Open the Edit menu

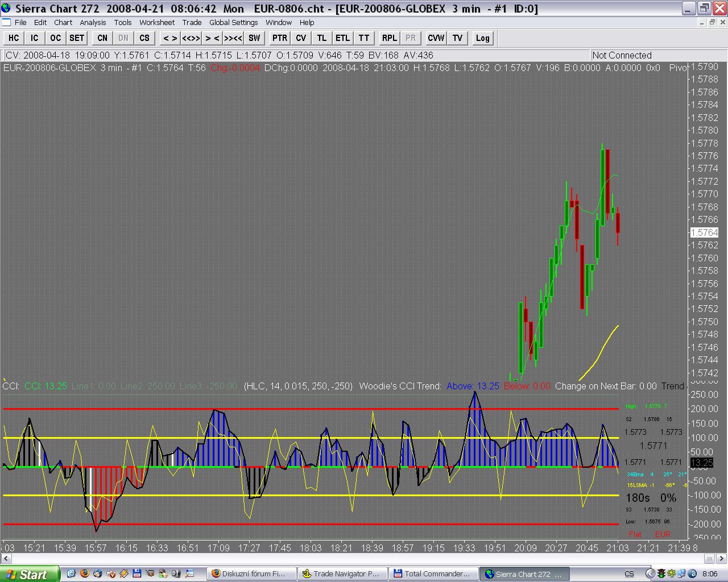pyautogui.click(x=40, y=22)
